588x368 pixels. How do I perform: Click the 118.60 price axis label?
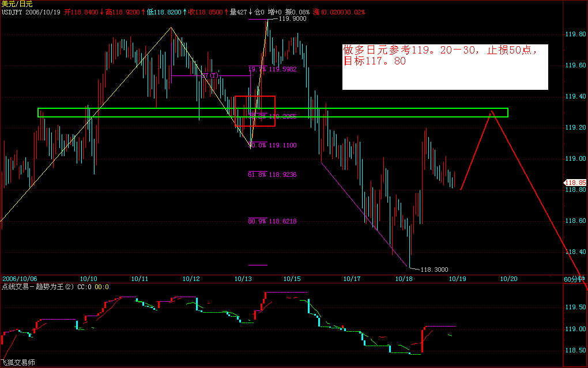(576, 221)
